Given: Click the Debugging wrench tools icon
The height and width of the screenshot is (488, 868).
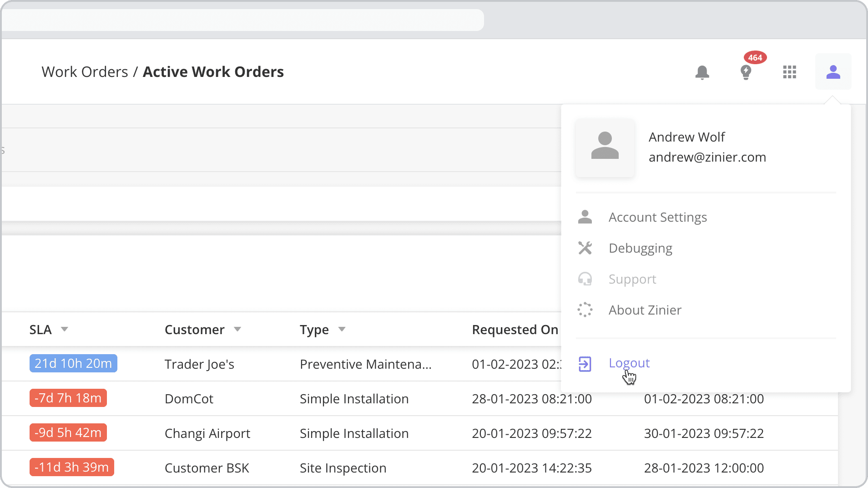Looking at the screenshot, I should [585, 248].
